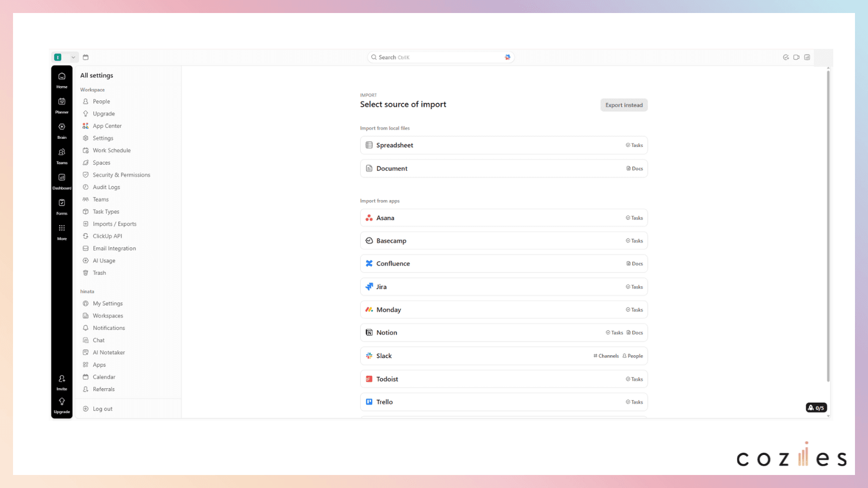The width and height of the screenshot is (868, 488).
Task: Open Task Types settings
Action: tap(106, 211)
